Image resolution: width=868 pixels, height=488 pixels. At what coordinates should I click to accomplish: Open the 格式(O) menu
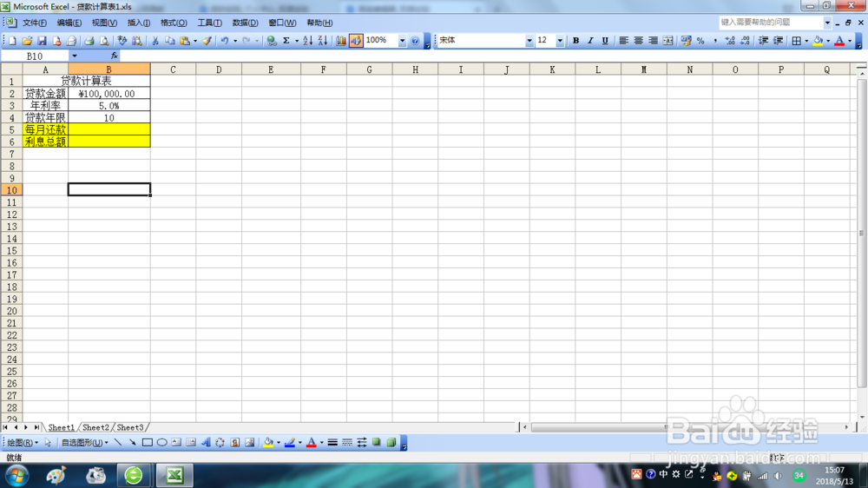[174, 23]
